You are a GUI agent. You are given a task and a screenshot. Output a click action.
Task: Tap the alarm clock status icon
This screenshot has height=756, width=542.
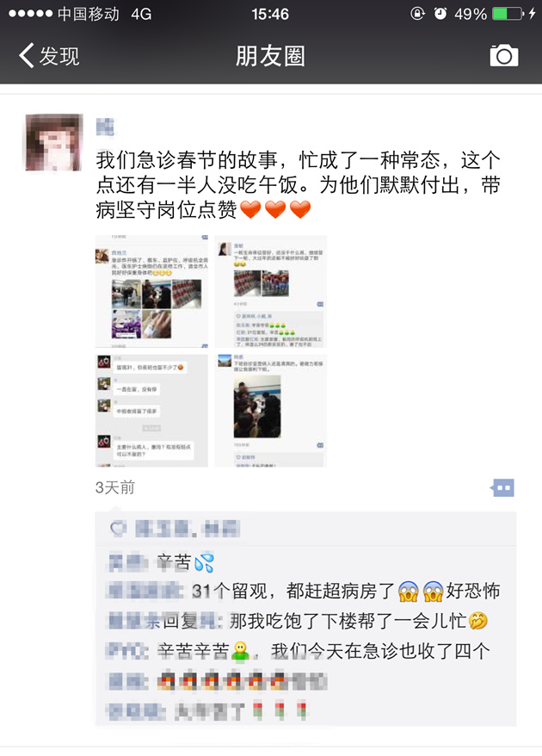440,14
